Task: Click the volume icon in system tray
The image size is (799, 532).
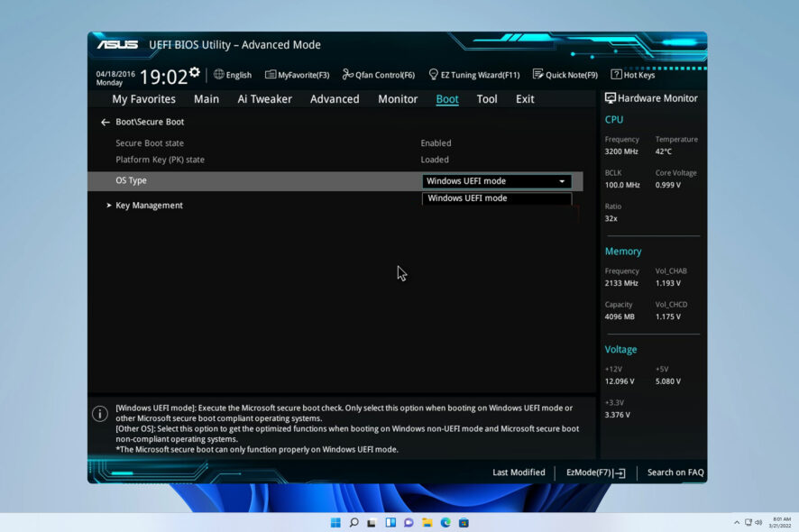Action: point(758,523)
